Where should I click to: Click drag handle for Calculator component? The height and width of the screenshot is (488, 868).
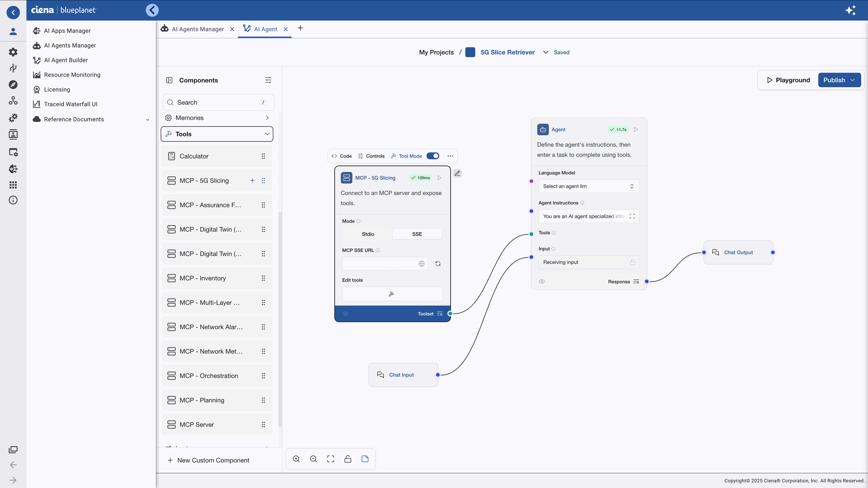click(x=263, y=156)
